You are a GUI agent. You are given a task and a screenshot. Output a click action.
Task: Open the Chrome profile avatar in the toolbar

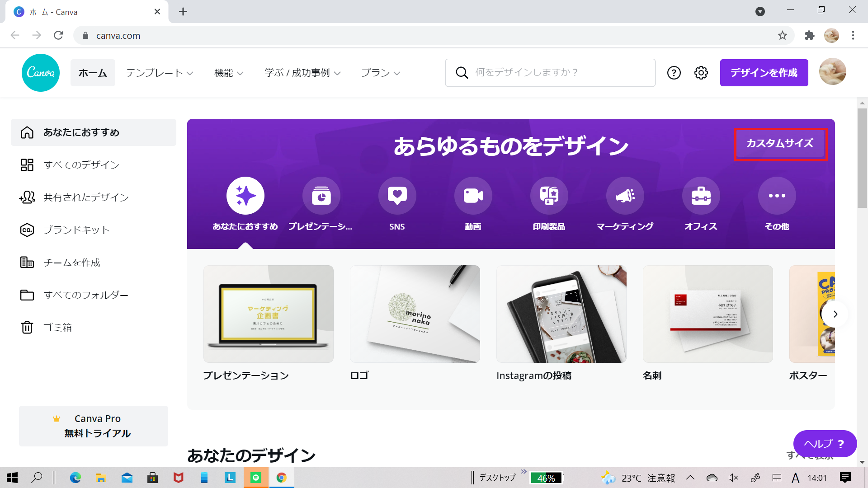pos(831,35)
